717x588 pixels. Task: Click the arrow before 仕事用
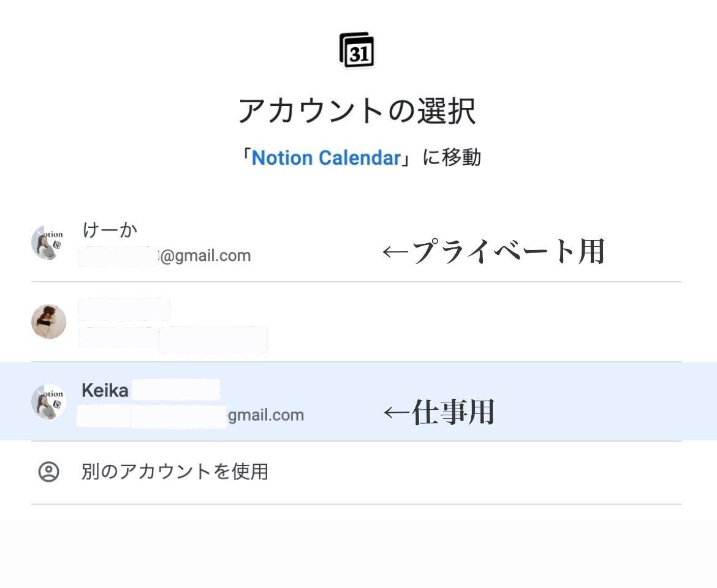[x=396, y=413]
